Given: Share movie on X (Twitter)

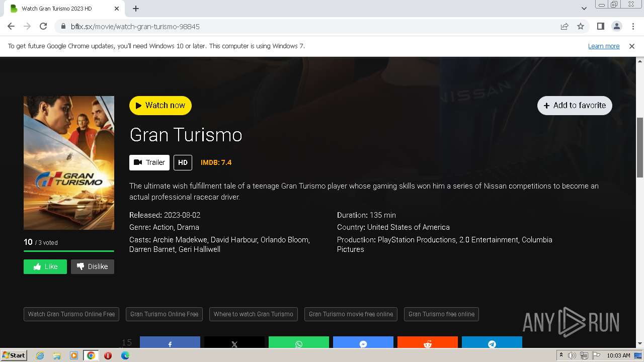Looking at the screenshot, I should [x=234, y=343].
